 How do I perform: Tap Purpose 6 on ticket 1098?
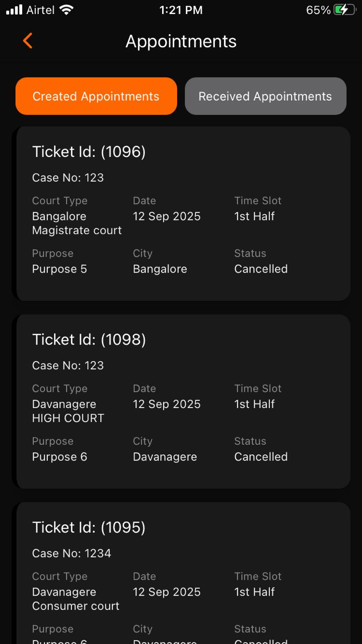[x=59, y=457]
